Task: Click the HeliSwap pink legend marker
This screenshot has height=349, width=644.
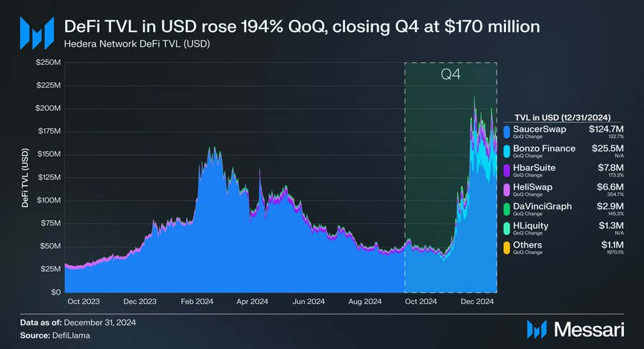Action: tap(507, 190)
